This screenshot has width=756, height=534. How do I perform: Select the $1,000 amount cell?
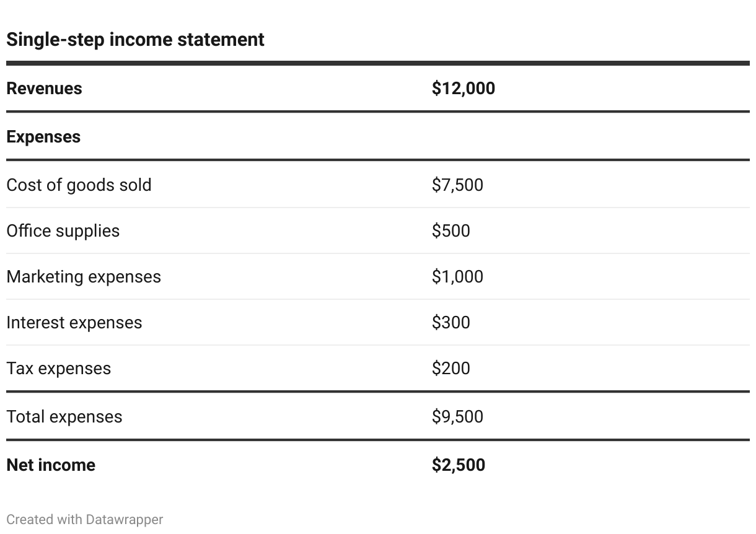click(x=457, y=277)
